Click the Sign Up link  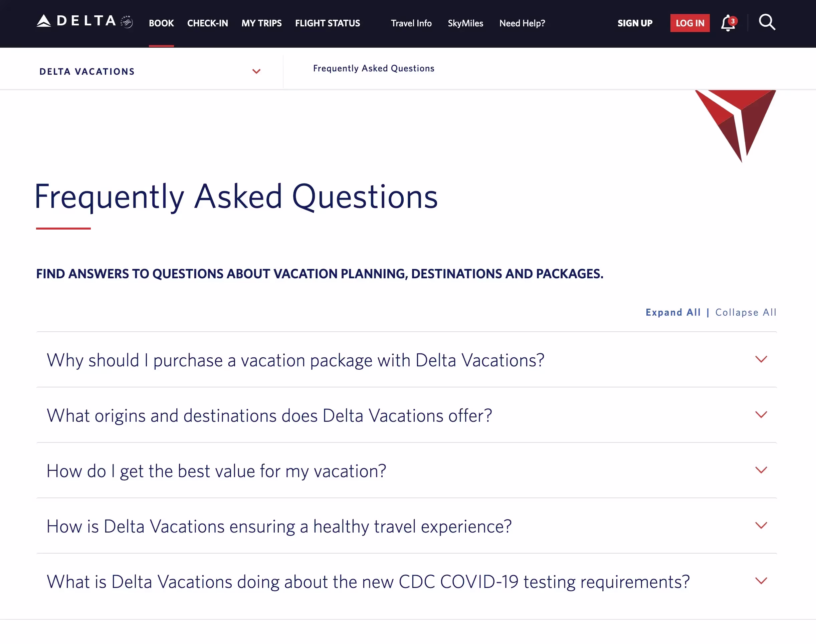(635, 23)
